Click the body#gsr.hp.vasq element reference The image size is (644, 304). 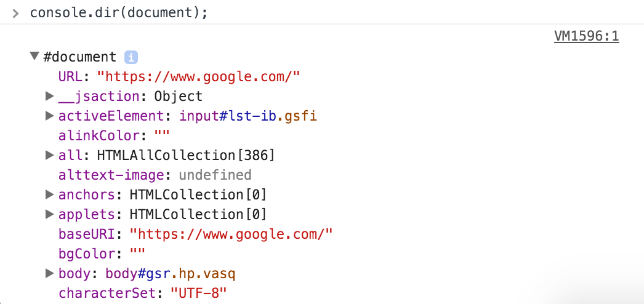click(x=171, y=274)
